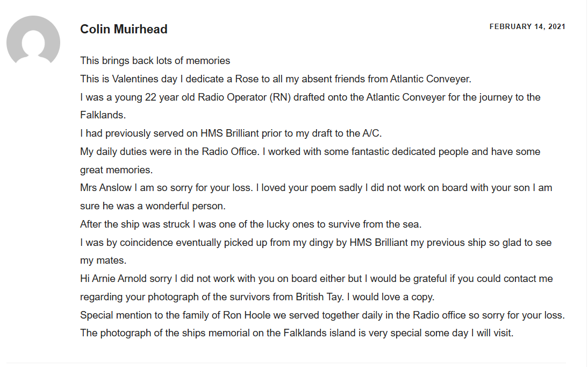The image size is (588, 367).
Task: Click the text "great memories."
Action: (117, 170)
